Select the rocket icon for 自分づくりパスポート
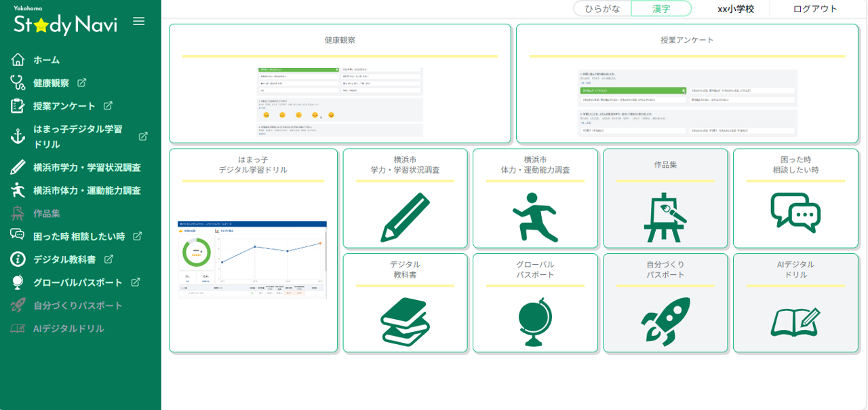 click(x=665, y=322)
